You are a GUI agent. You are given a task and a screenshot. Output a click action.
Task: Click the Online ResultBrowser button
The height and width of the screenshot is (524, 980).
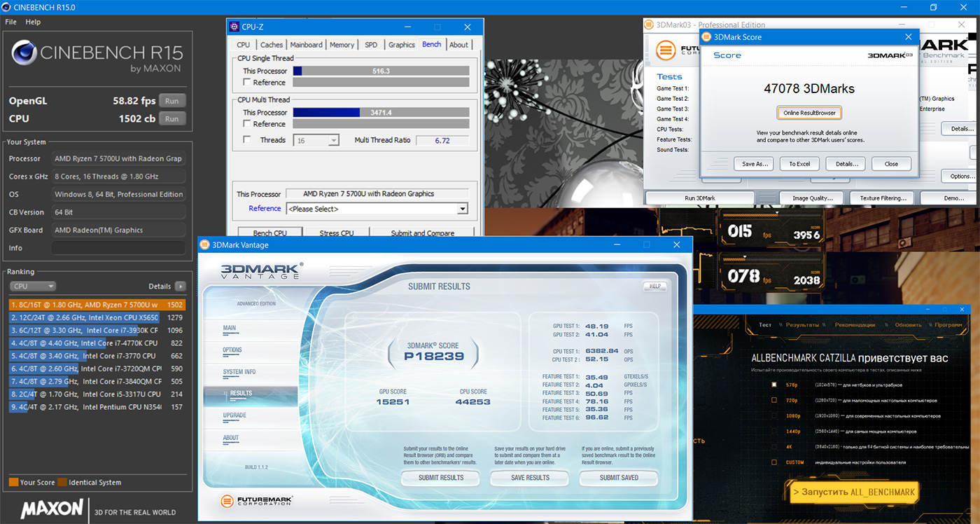[x=808, y=113]
